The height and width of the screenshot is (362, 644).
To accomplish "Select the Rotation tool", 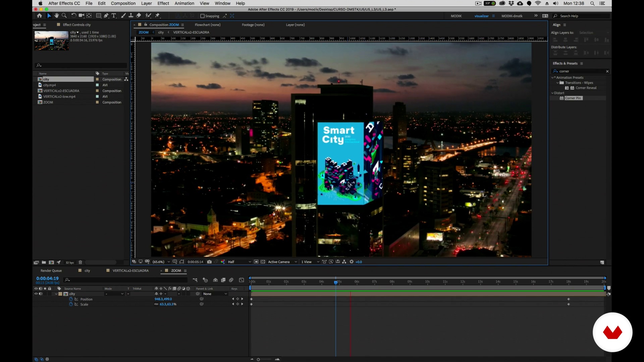I will point(73,16).
